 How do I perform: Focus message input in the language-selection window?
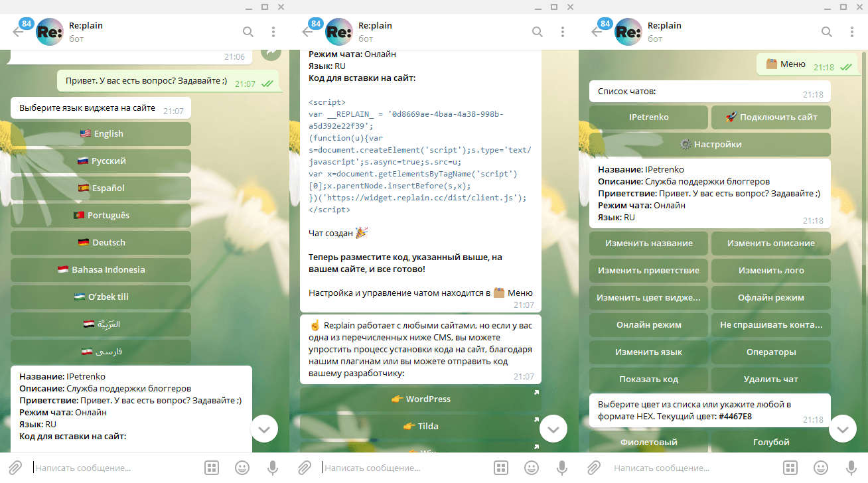[x=116, y=468]
